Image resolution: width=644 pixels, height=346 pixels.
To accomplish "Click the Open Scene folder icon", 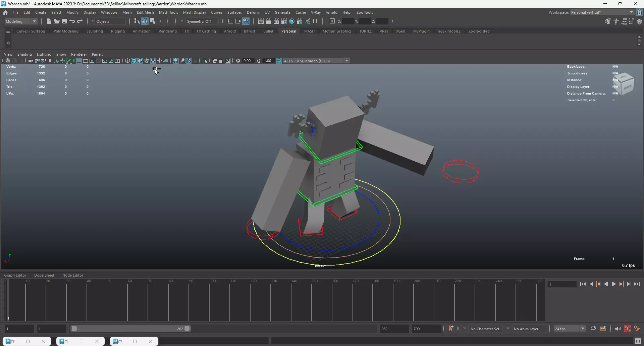I will pos(57,21).
